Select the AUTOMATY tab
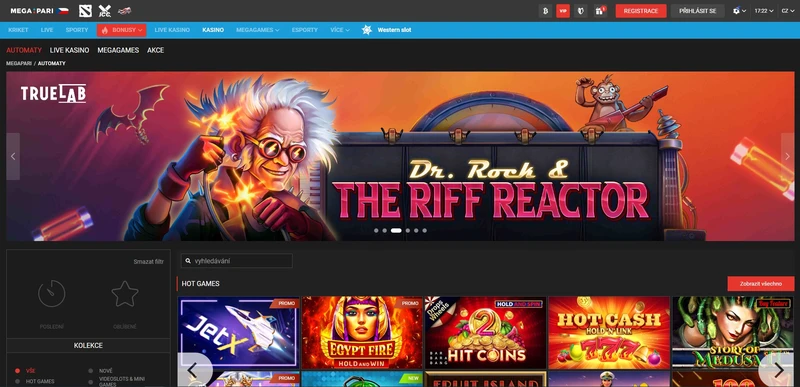 coord(24,50)
